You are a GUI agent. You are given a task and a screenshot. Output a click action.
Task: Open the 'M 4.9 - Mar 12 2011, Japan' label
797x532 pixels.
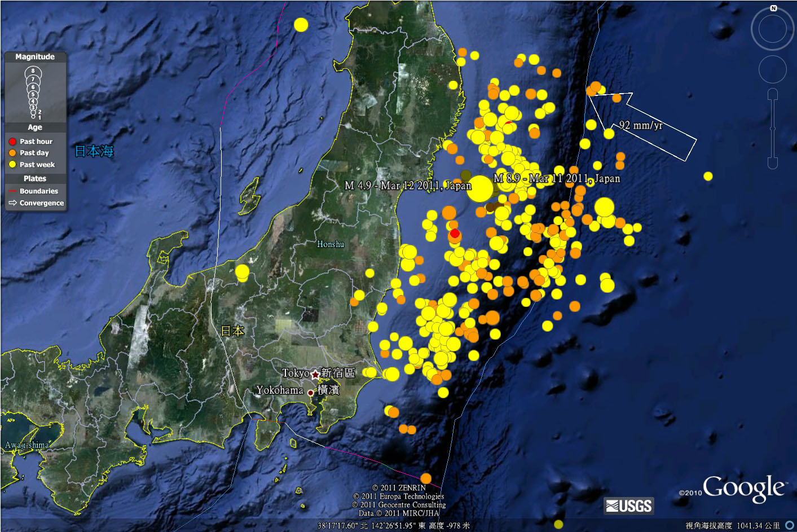407,186
